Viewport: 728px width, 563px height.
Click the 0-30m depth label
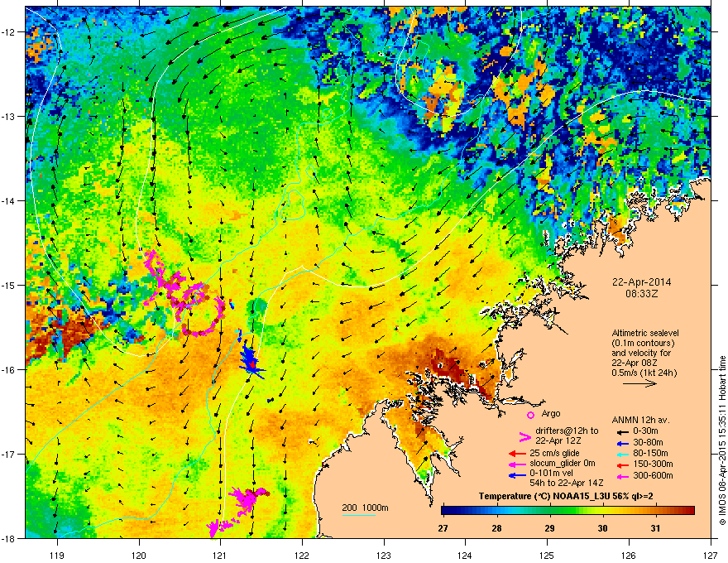click(645, 431)
